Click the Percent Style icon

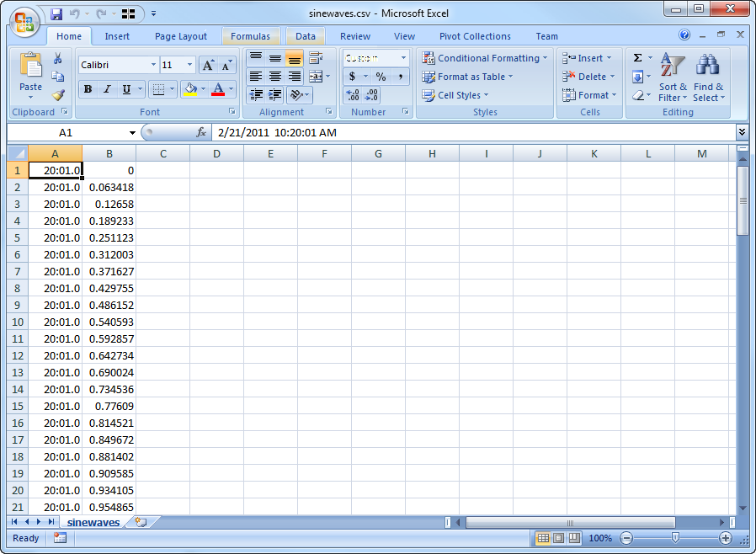(381, 77)
